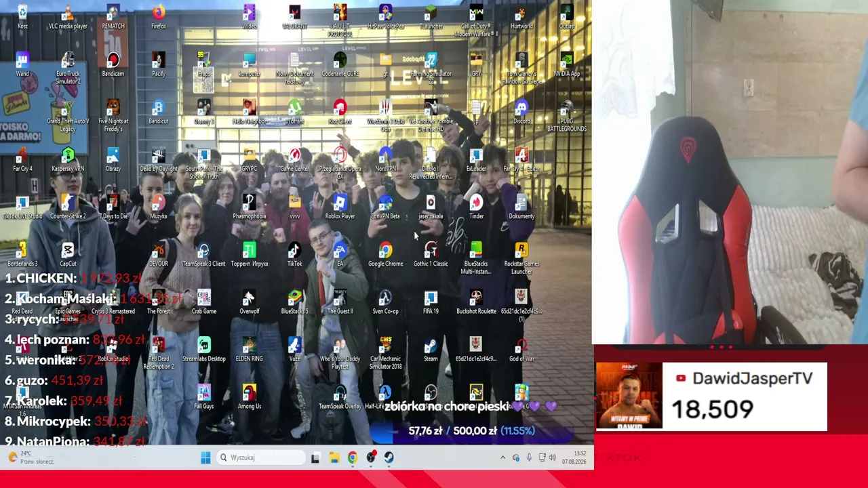Image resolution: width=868 pixels, height=488 pixels.
Task: Select the TikTok LIVE Studio shortcut
Action: pyautogui.click(x=22, y=207)
